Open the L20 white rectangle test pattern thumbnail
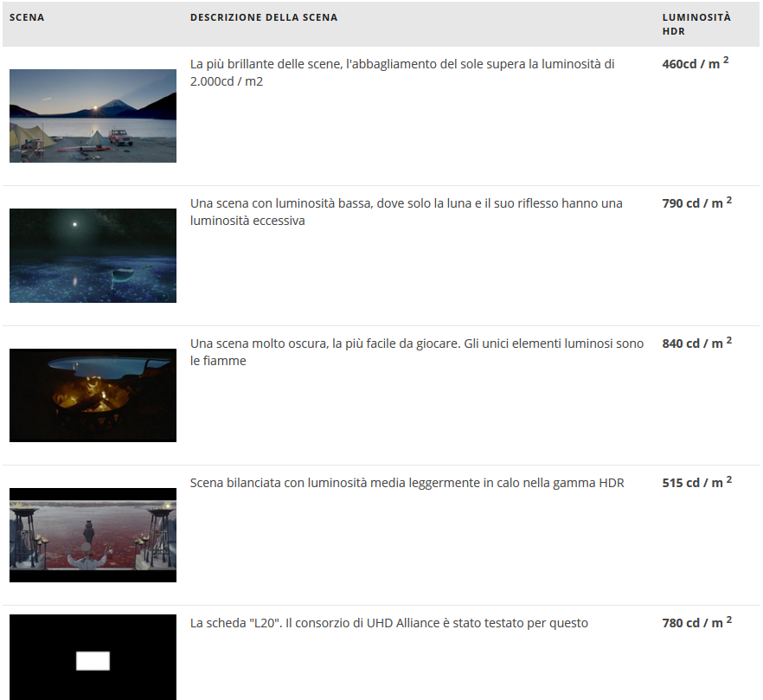Viewport: 763px width, 700px height. (93, 657)
